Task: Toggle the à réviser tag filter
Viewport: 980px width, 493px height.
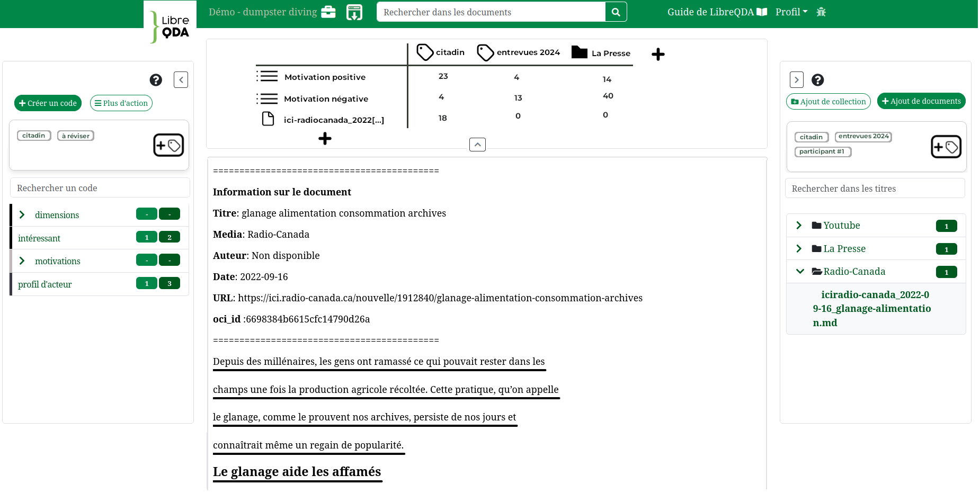Action: [x=76, y=136]
